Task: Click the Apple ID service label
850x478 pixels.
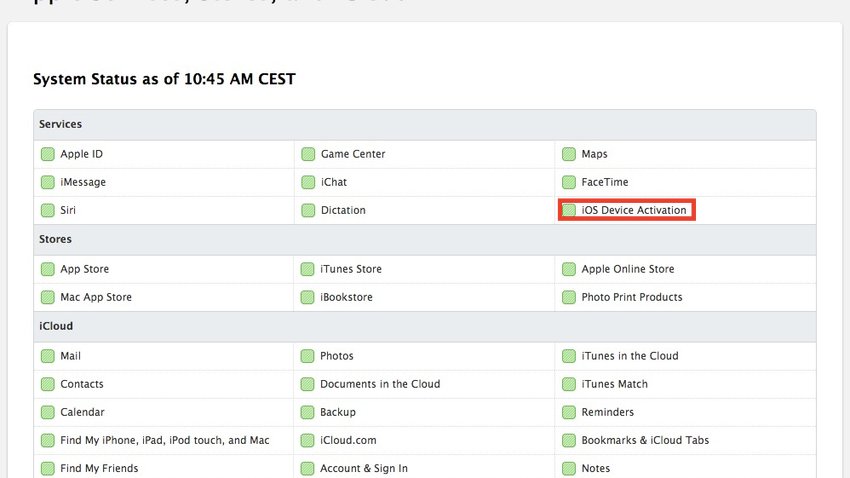Action: 81,154
